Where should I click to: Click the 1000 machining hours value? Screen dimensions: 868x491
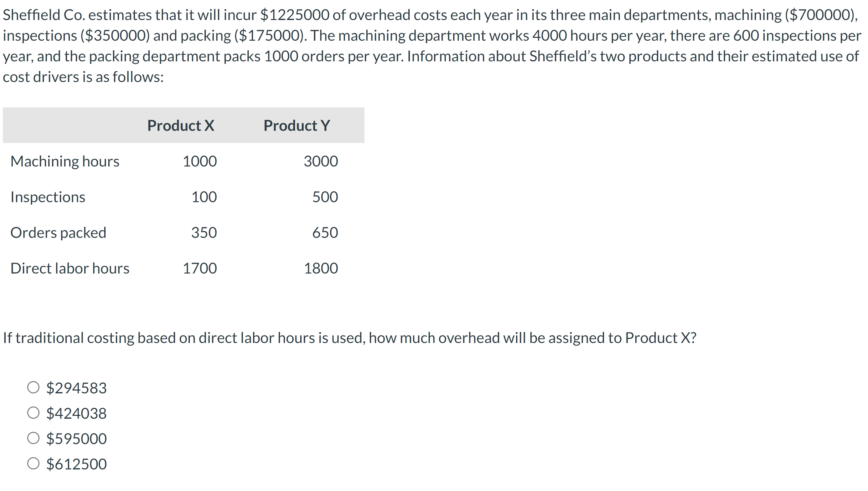199,161
